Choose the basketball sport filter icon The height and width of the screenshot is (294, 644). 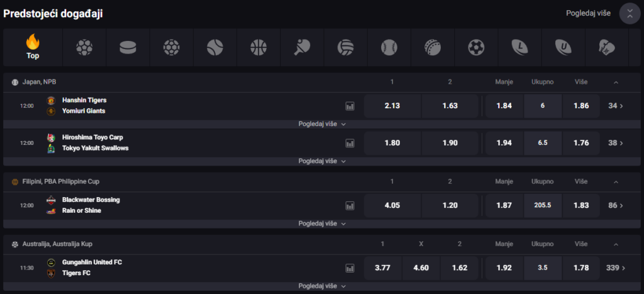tap(258, 48)
